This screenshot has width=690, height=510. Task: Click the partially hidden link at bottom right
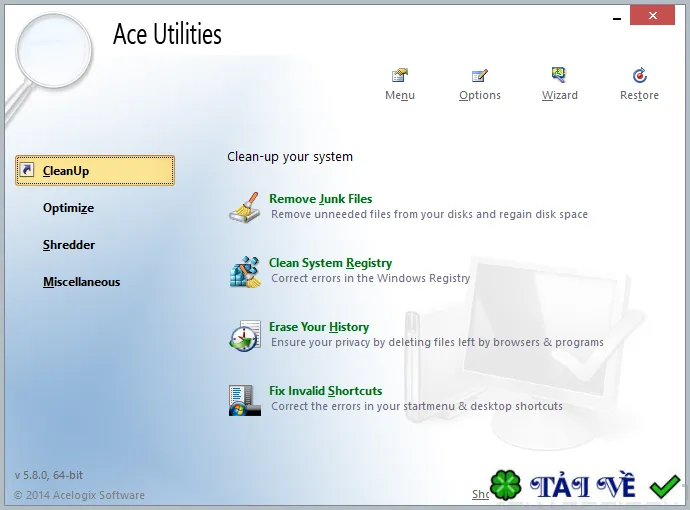click(480, 494)
